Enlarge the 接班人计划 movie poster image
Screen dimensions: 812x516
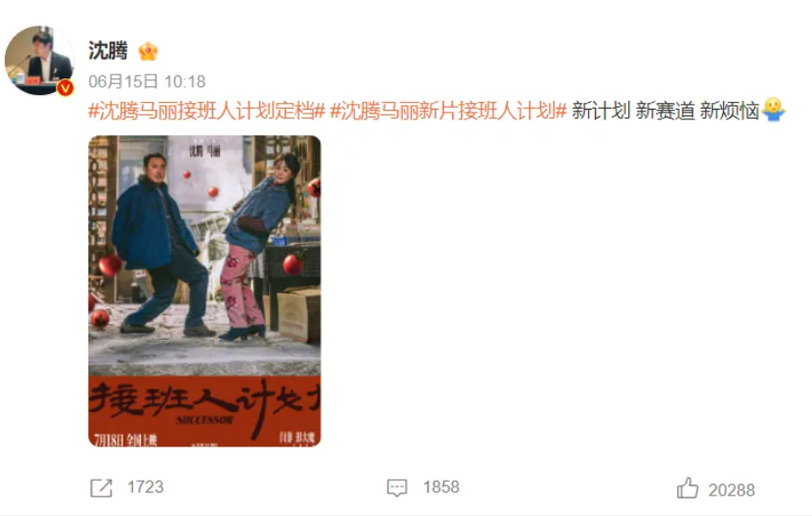(204, 291)
